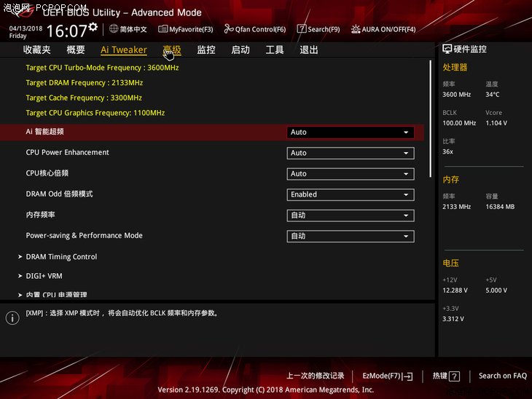Click the settings list scrollbar
The image size is (532, 399).
point(430,119)
